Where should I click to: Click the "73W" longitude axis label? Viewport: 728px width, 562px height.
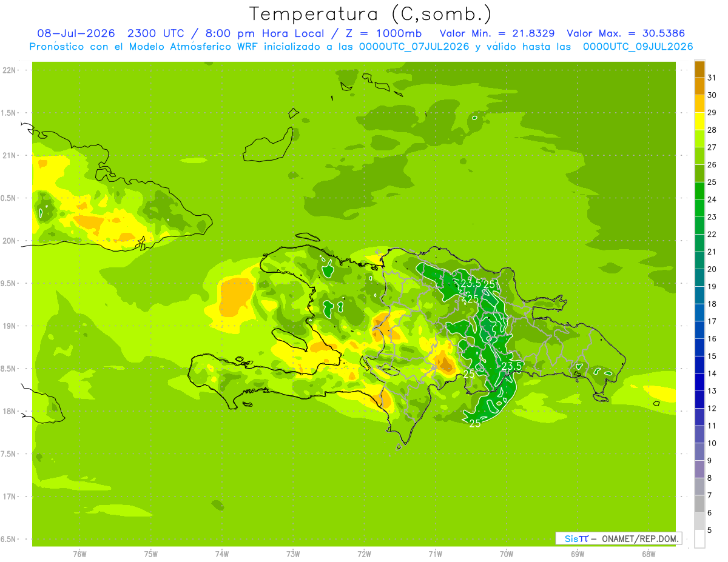(293, 554)
